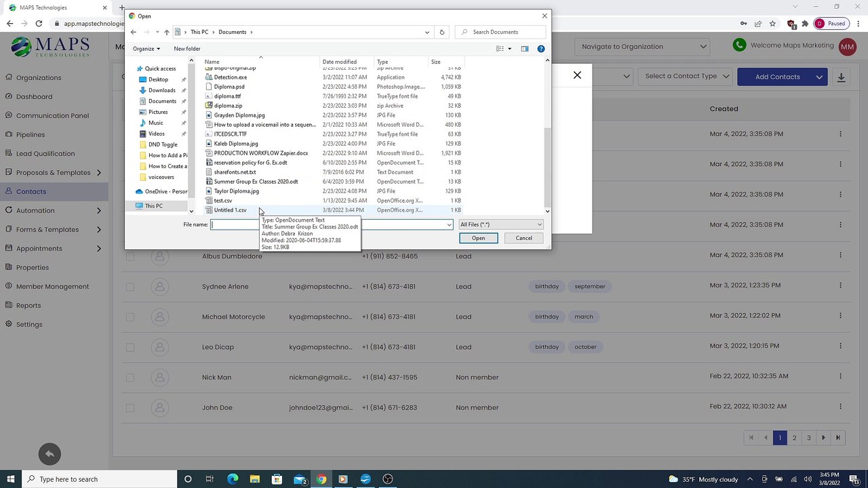This screenshot has height=488, width=868.
Task: Select the Leo Dicap row checkbox
Action: (x=130, y=347)
